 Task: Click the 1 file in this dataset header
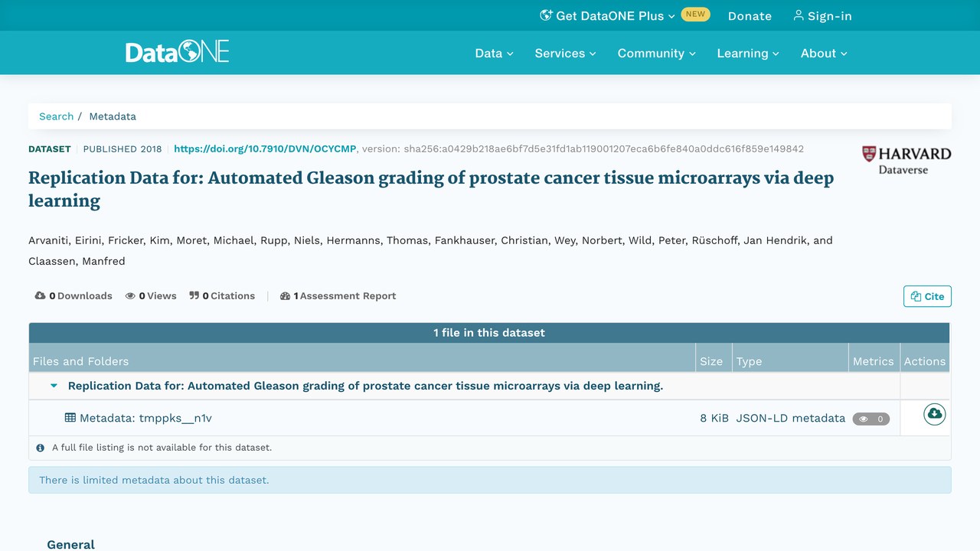pyautogui.click(x=489, y=333)
